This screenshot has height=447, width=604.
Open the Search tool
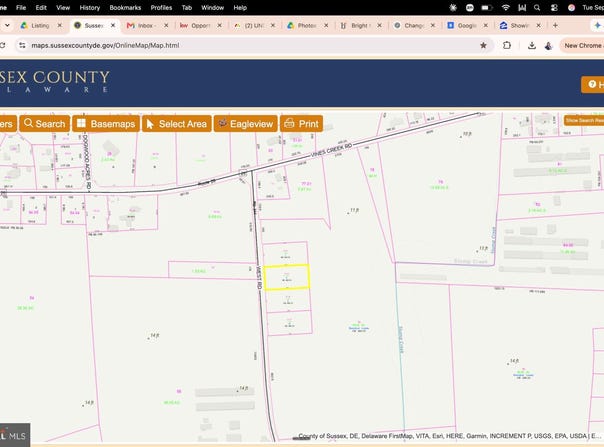[x=45, y=124]
